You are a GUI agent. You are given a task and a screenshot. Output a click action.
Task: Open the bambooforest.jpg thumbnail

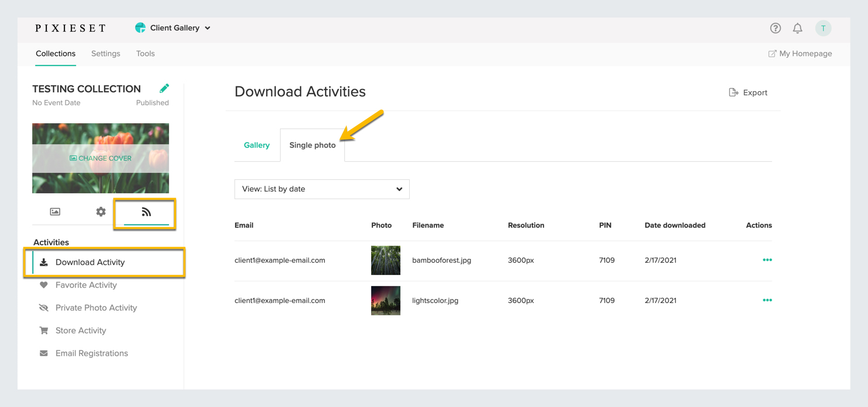pyautogui.click(x=386, y=260)
